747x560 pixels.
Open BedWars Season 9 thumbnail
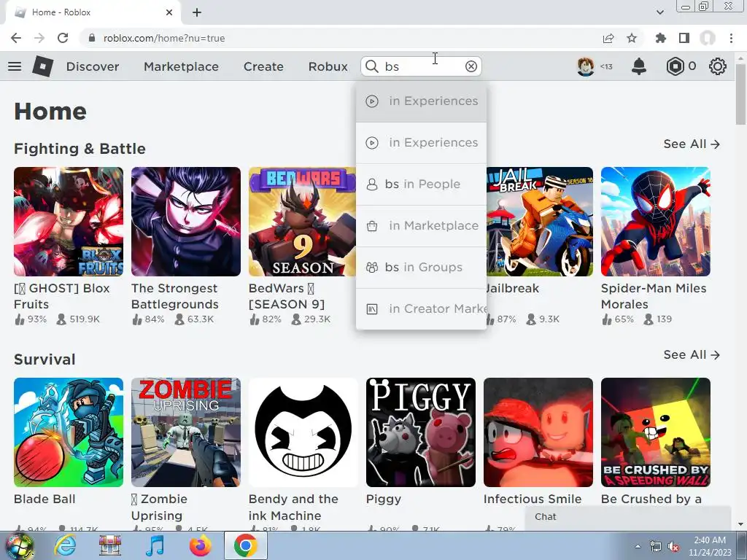click(x=302, y=222)
